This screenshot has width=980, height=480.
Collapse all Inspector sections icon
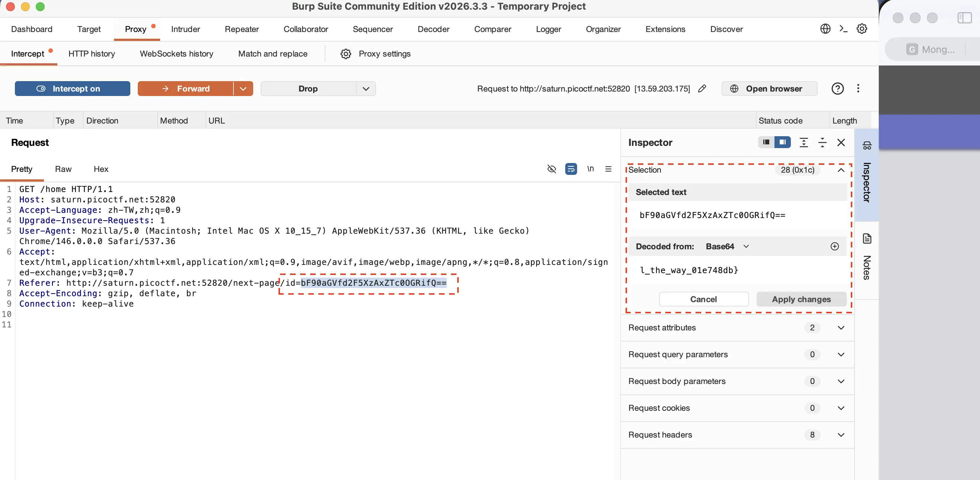(x=822, y=143)
